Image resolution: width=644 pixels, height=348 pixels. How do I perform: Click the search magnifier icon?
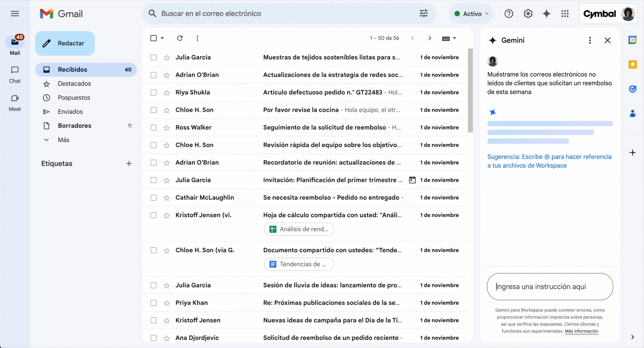(152, 13)
